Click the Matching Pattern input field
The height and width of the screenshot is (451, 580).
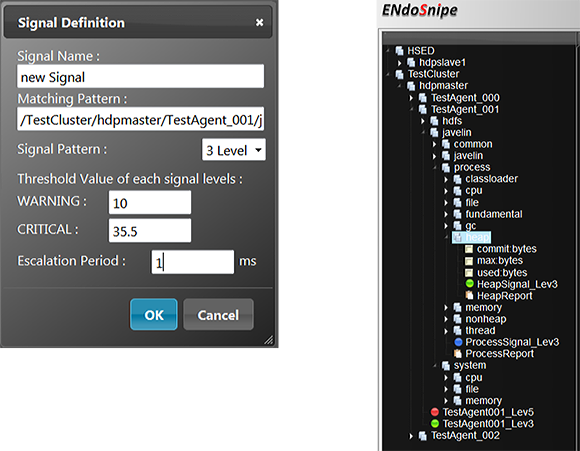[x=141, y=119]
